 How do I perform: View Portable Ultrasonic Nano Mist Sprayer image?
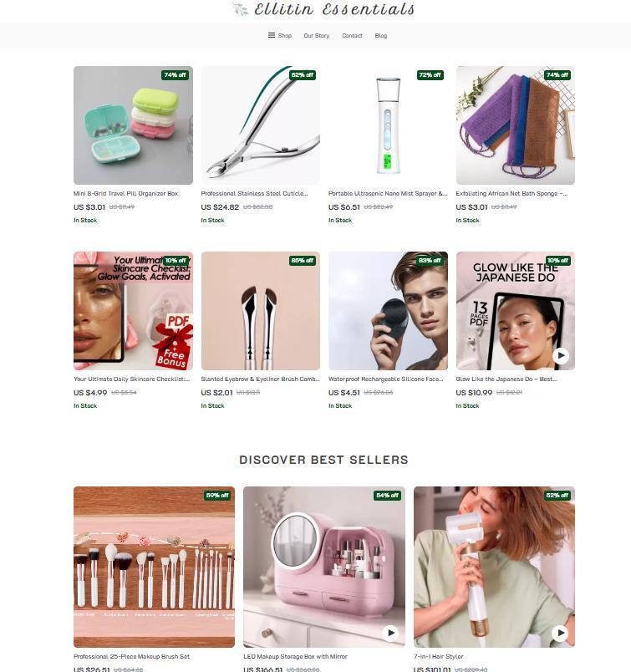(388, 125)
